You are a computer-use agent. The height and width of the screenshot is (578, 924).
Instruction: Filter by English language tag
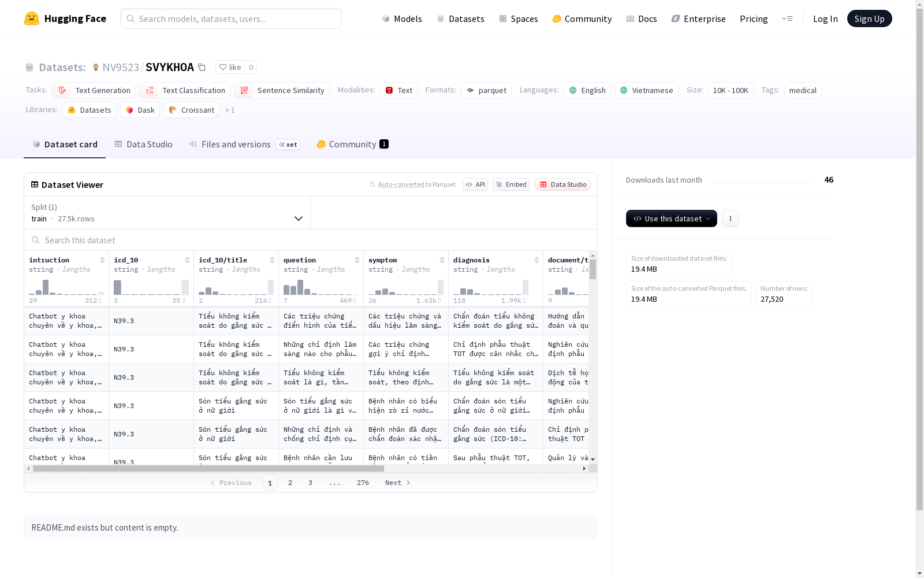587,90
